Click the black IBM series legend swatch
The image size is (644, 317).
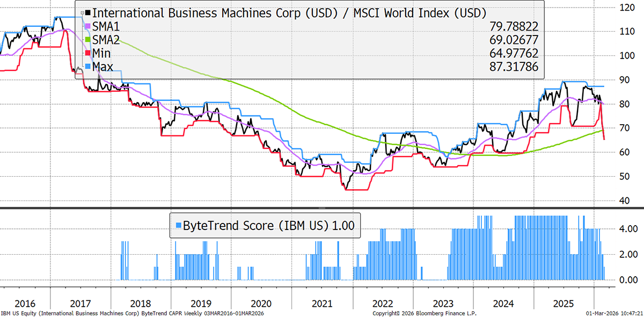(x=89, y=12)
